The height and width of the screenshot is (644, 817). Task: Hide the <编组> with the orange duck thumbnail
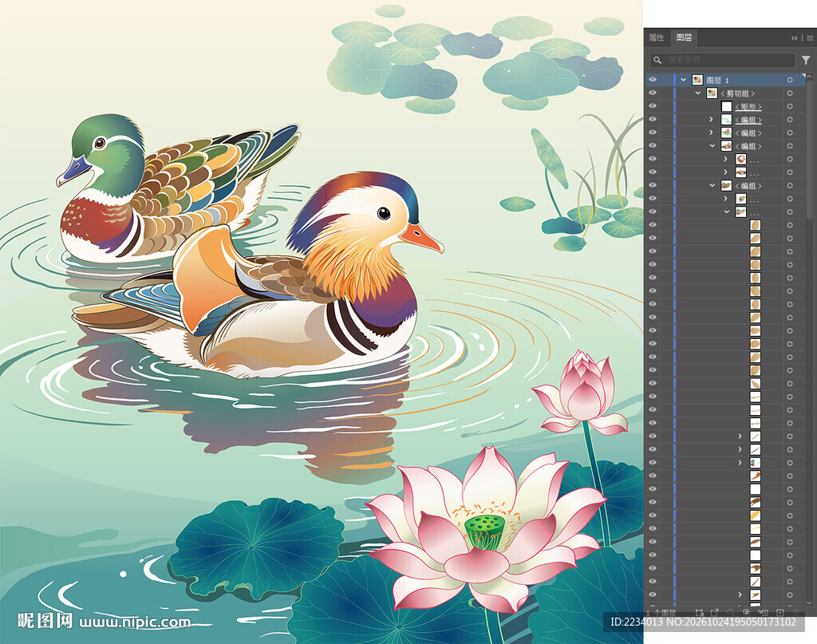(x=653, y=146)
